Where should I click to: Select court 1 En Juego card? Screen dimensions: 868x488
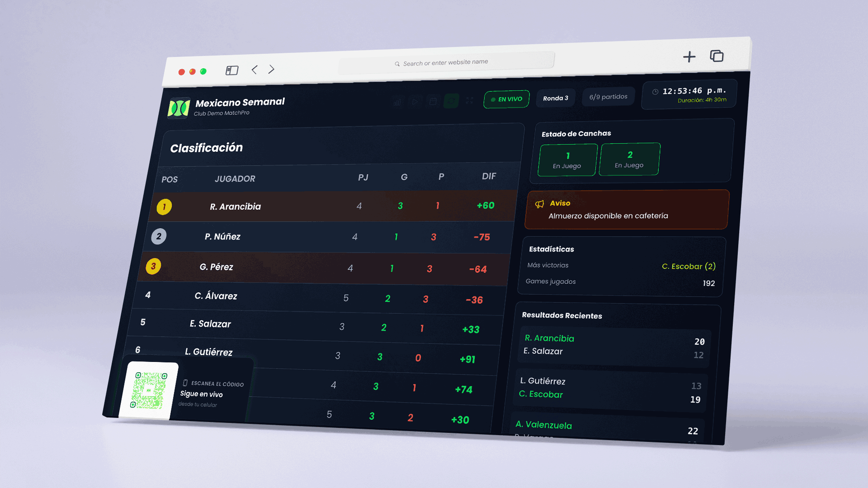[568, 160]
